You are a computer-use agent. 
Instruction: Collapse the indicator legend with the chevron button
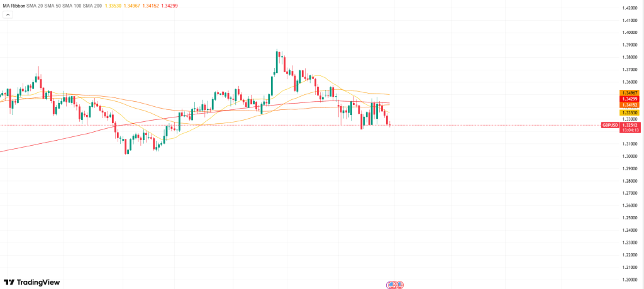tap(8, 14)
